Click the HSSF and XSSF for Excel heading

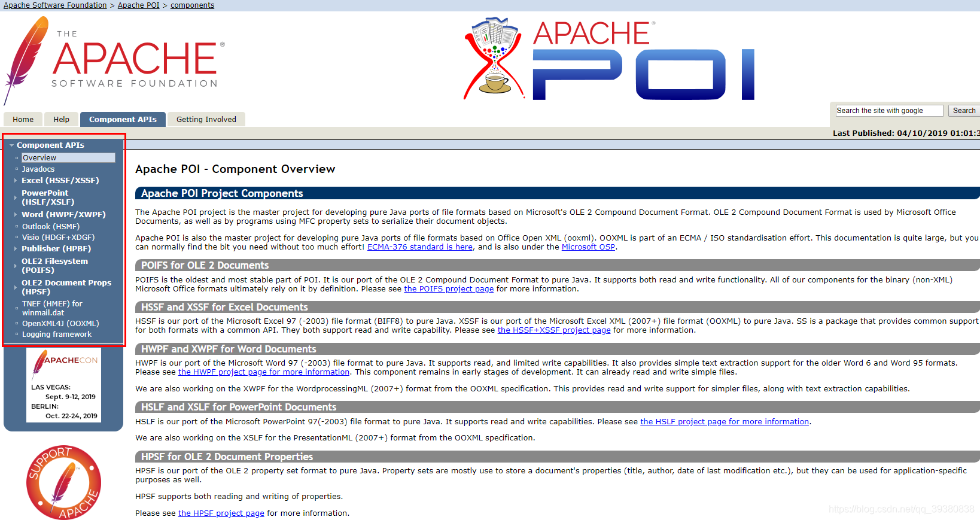tap(224, 307)
